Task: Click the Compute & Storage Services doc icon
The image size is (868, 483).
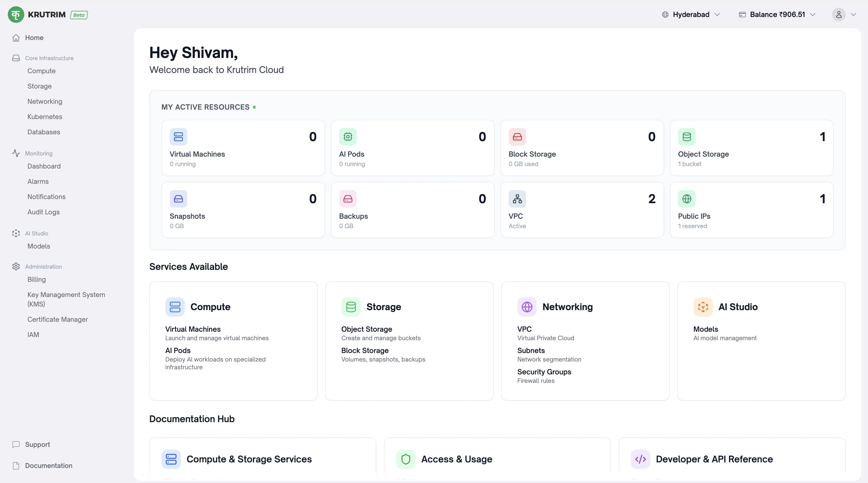Action: pyautogui.click(x=171, y=459)
